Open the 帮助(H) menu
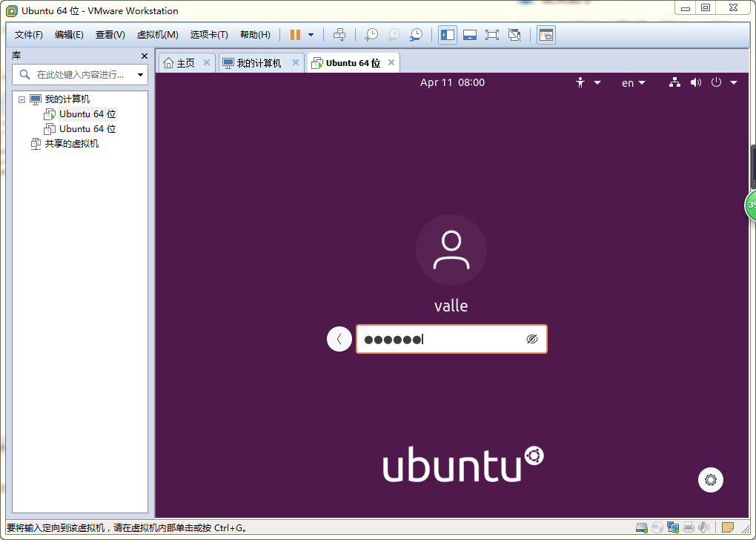This screenshot has height=540, width=756. tap(255, 35)
